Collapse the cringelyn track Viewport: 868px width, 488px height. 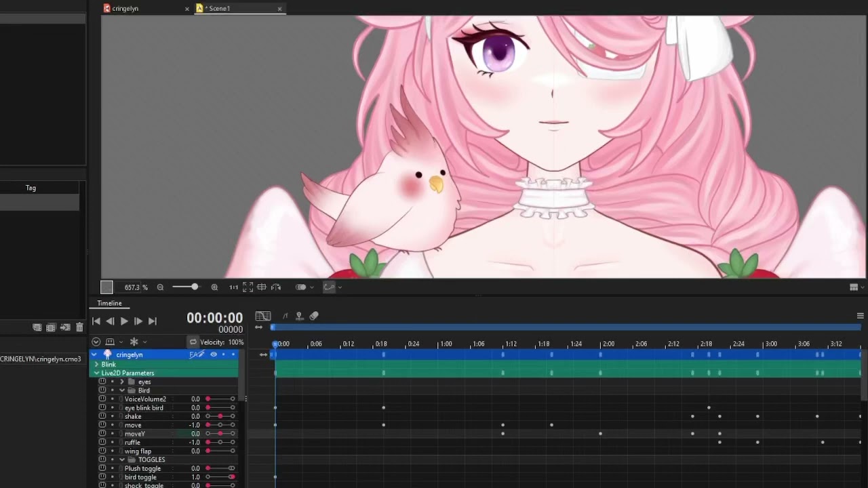tap(94, 354)
